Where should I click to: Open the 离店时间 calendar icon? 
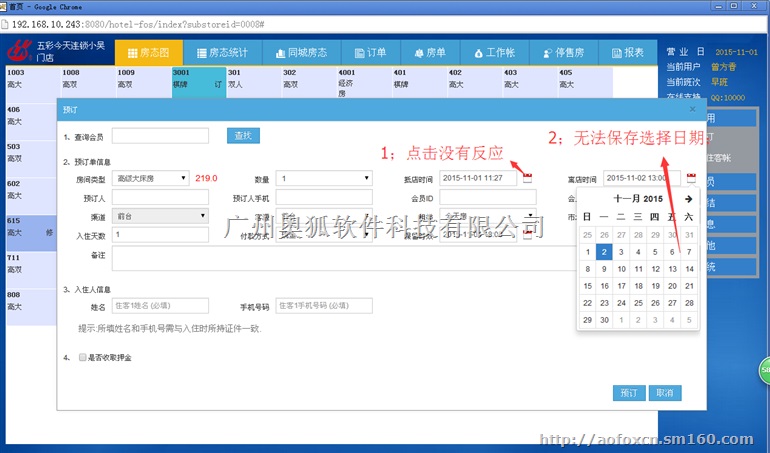pyautogui.click(x=691, y=178)
